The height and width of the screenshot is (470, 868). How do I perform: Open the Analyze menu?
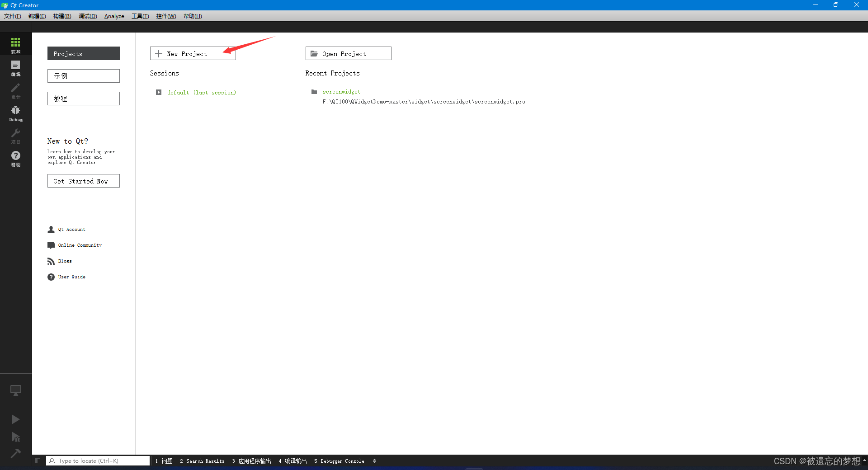114,16
